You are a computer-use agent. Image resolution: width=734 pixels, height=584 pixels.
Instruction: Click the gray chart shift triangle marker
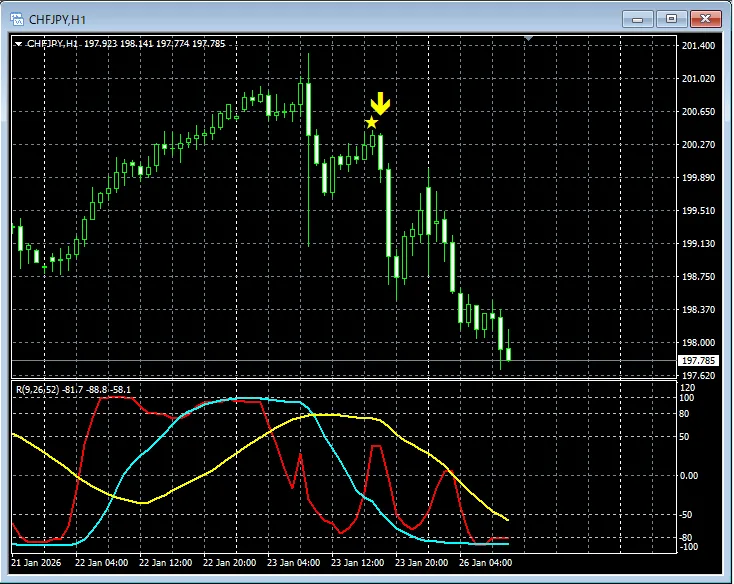point(529,39)
